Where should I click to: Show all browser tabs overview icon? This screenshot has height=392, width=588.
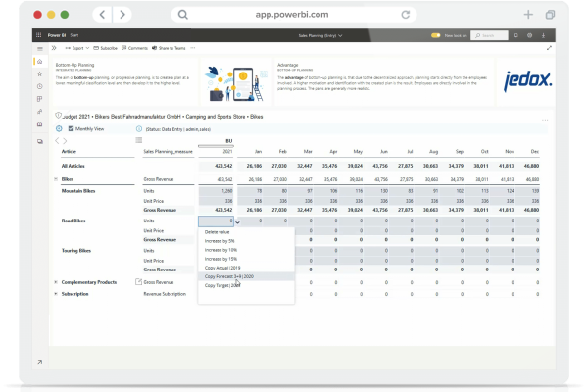coord(550,15)
